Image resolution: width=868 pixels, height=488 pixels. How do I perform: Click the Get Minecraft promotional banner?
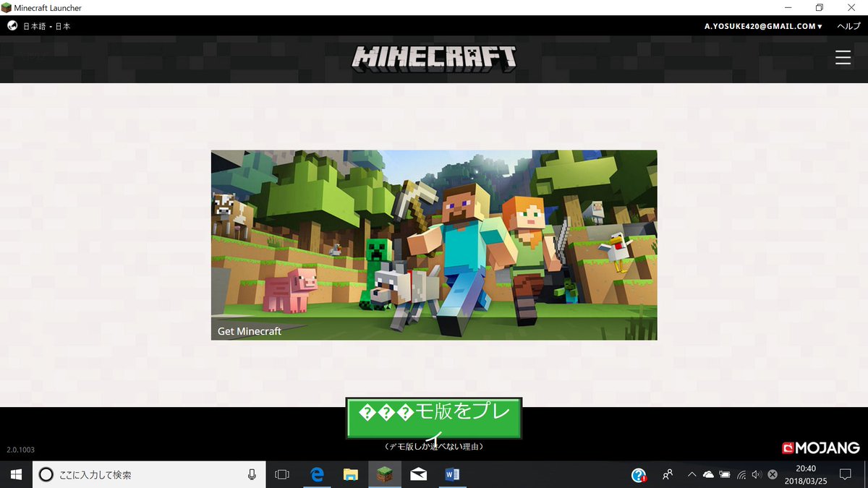pyautogui.click(x=434, y=245)
